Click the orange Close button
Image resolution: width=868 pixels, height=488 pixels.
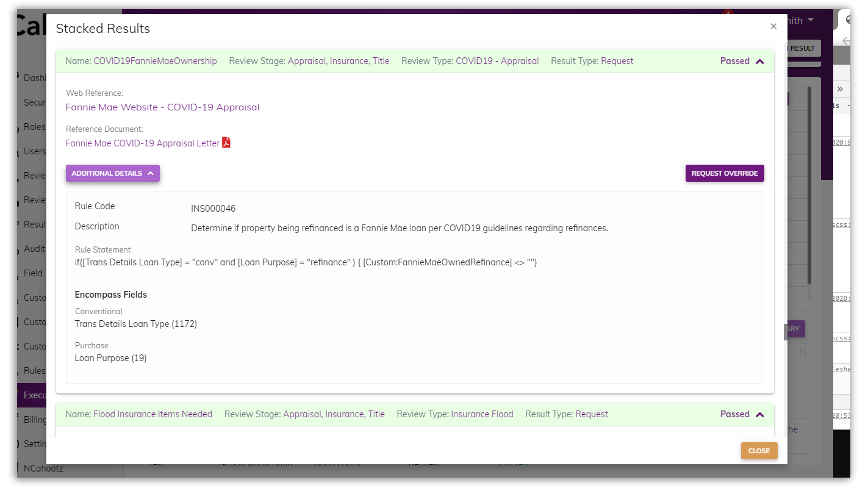(759, 451)
